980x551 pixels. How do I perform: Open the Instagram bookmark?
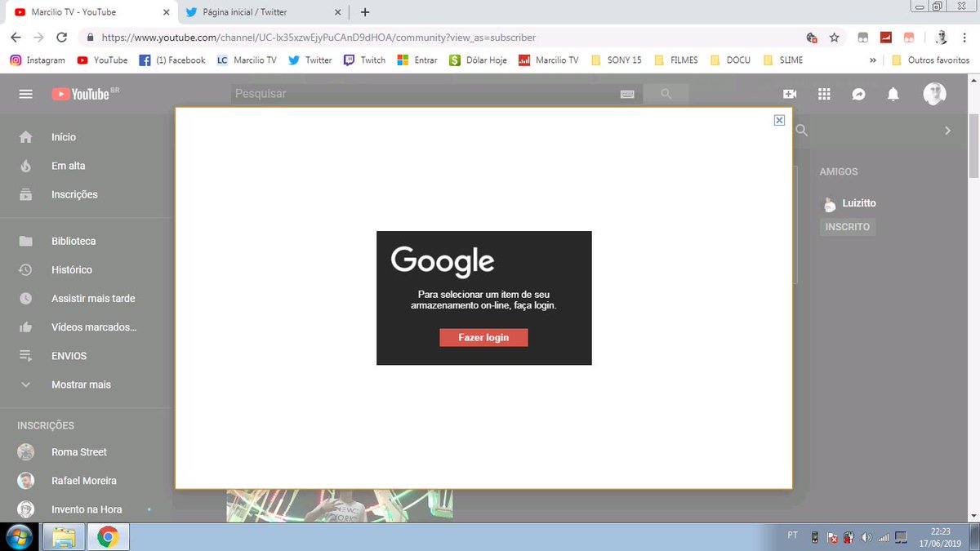(38, 60)
